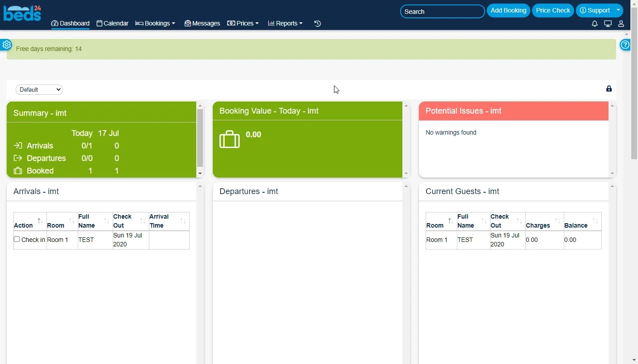Sort Current Guests by Full Name

pos(473,221)
